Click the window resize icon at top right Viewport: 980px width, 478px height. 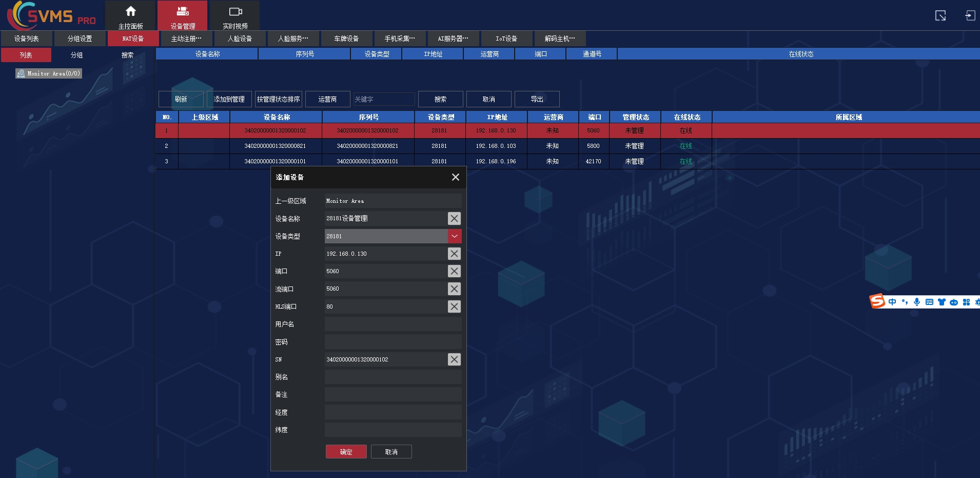[x=940, y=15]
